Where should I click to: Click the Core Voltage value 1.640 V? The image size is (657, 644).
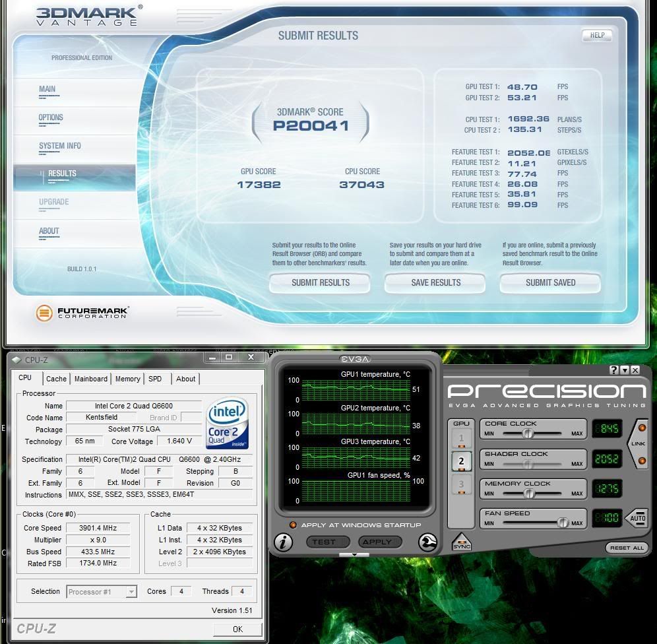(x=179, y=441)
